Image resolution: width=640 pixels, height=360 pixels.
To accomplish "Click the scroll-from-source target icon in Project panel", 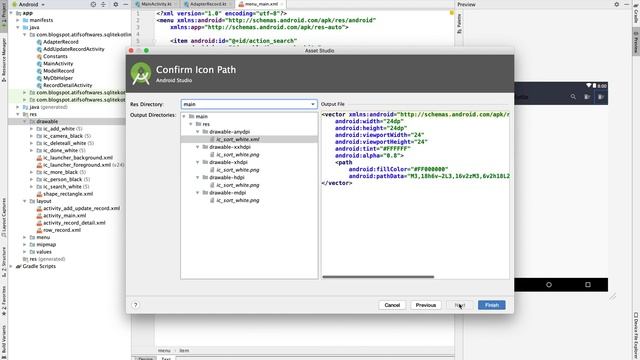I will click(93, 4).
